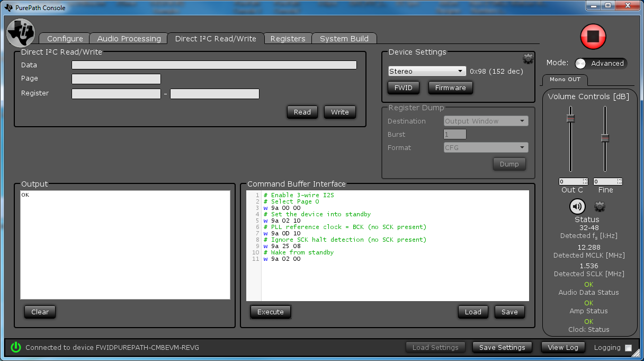
Task: Click comment '# Enable 3-wire I2S'
Action: point(299,195)
